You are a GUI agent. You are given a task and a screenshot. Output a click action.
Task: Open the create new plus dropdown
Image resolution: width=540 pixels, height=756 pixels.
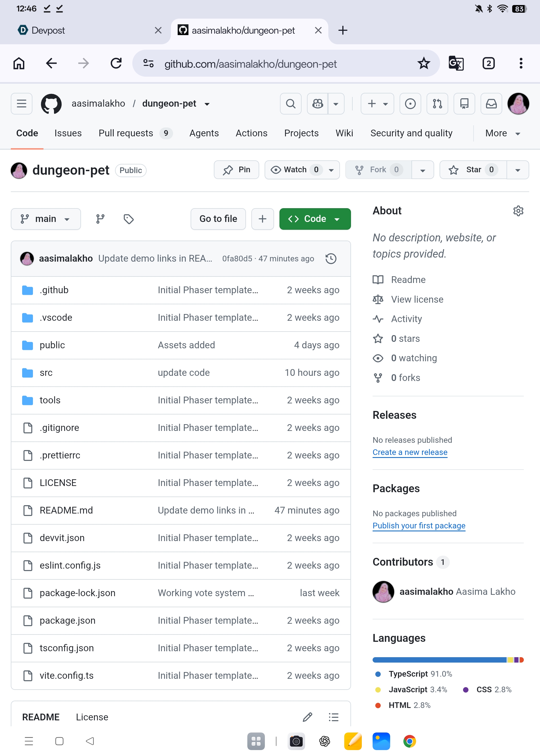click(377, 104)
